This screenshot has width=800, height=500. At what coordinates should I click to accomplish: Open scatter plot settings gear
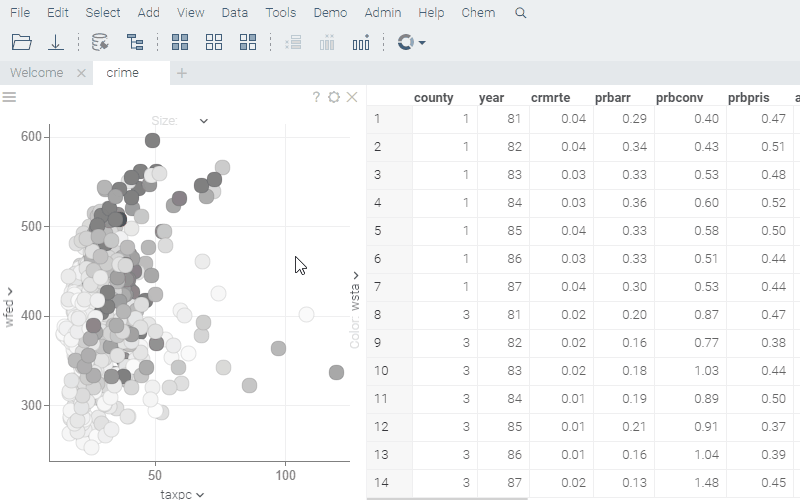tap(334, 97)
